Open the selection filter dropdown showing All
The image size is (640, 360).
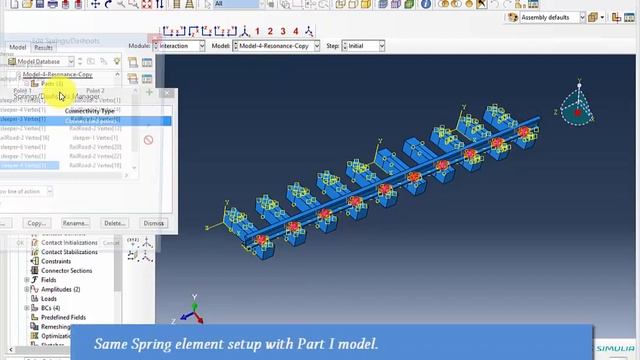(238, 4)
